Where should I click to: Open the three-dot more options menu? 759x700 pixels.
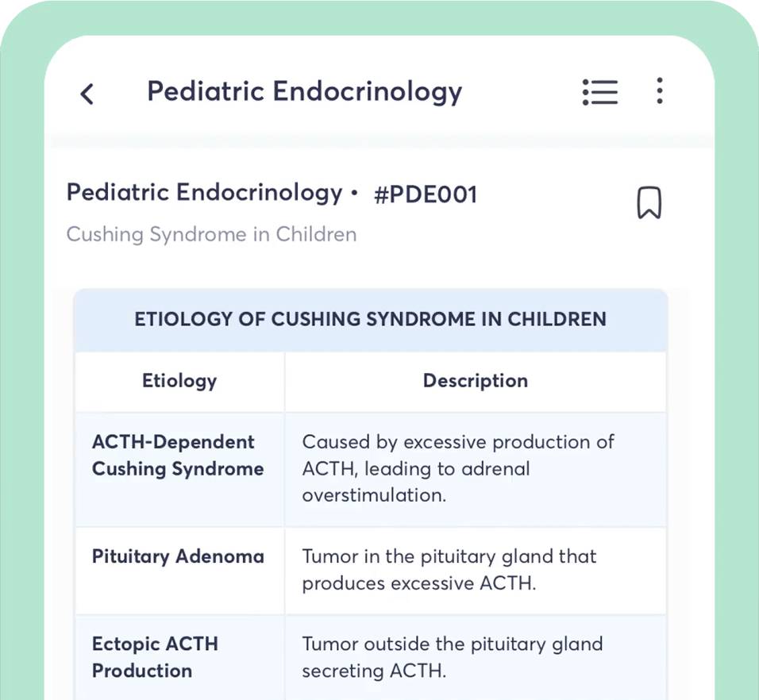click(x=660, y=91)
